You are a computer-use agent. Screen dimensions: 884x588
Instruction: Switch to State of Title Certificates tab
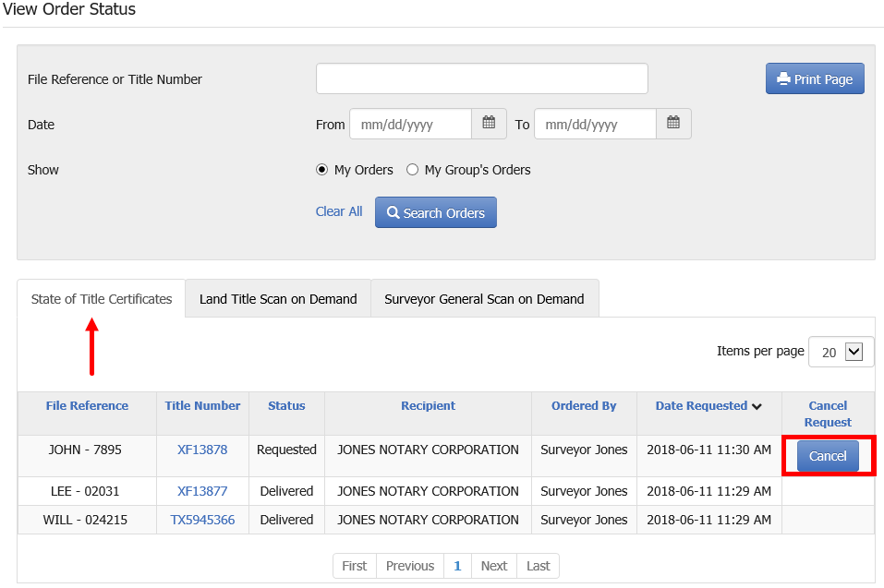(102, 299)
